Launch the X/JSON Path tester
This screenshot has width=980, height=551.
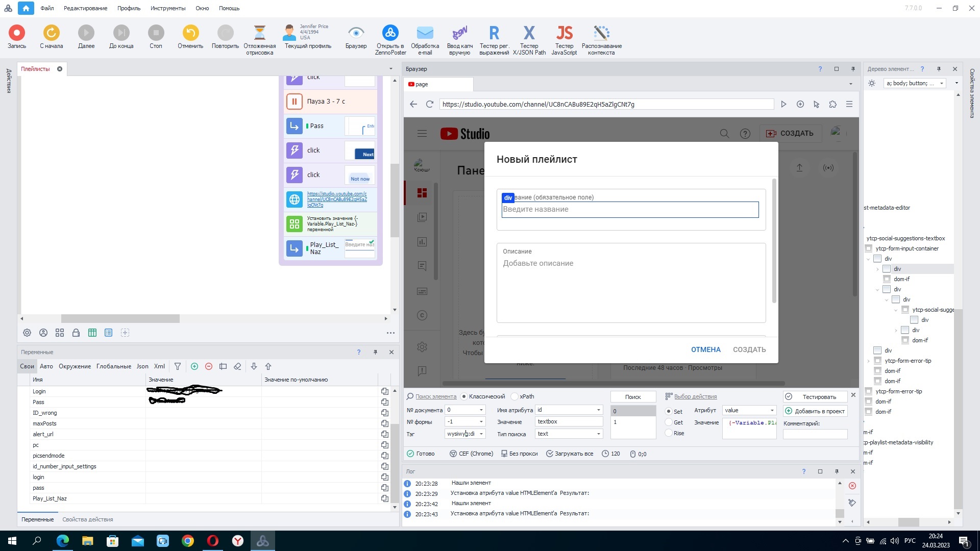pyautogui.click(x=529, y=40)
